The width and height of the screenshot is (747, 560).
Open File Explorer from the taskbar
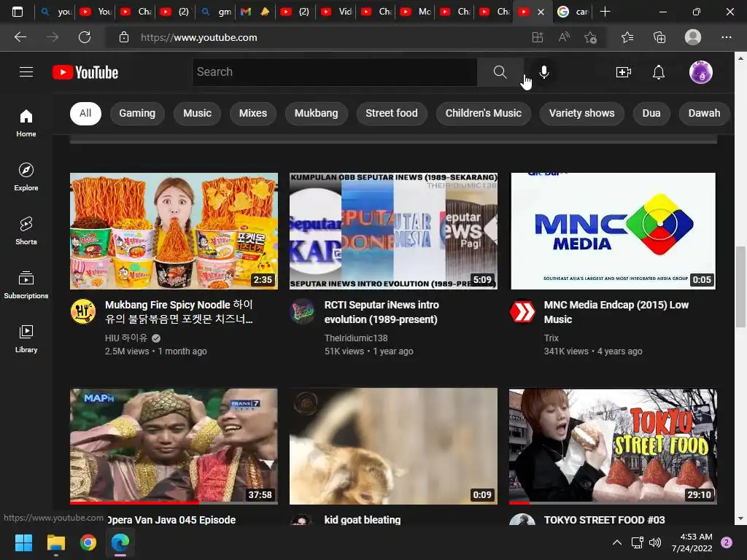click(55, 542)
